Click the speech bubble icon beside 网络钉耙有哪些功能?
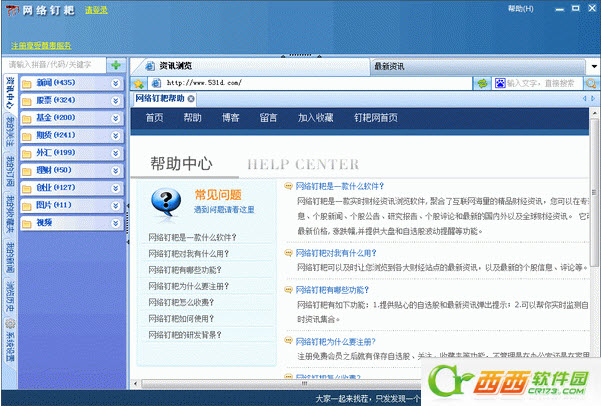This screenshot has width=601, height=406. coord(288,289)
